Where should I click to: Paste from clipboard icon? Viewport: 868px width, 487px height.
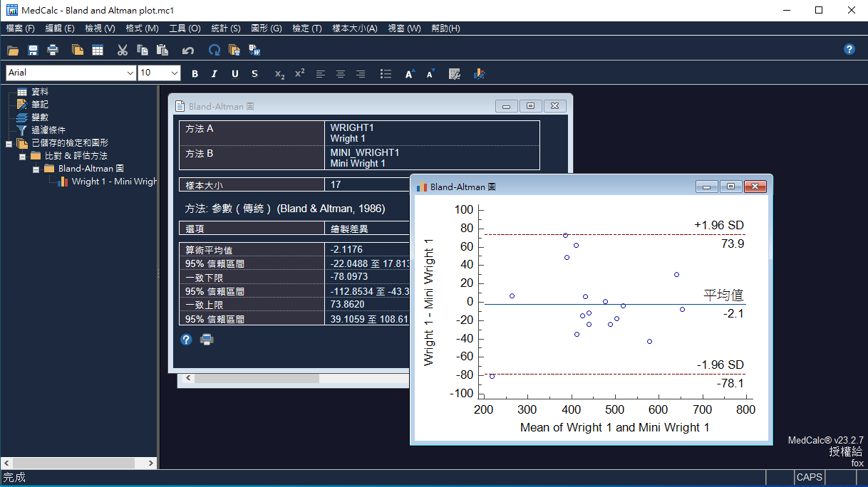(x=162, y=50)
